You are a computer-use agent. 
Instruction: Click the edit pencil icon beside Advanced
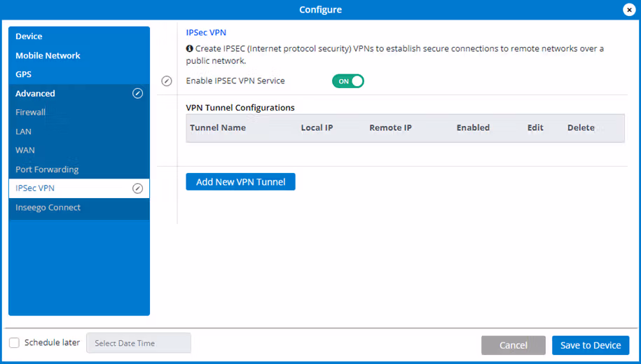[x=138, y=94]
